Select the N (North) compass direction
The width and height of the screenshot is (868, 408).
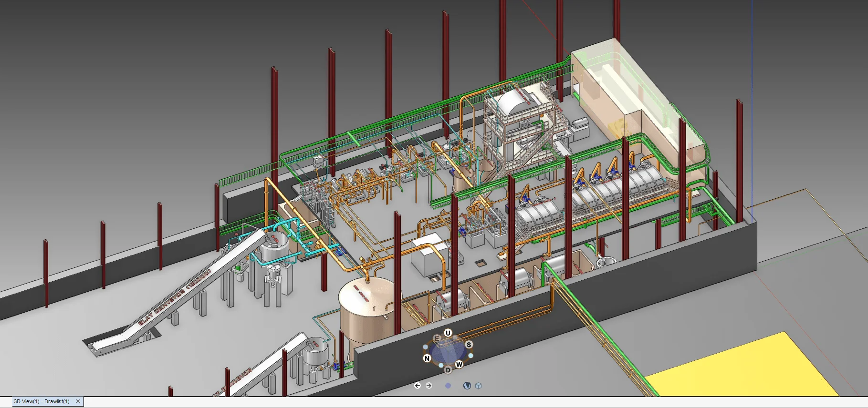(x=427, y=358)
